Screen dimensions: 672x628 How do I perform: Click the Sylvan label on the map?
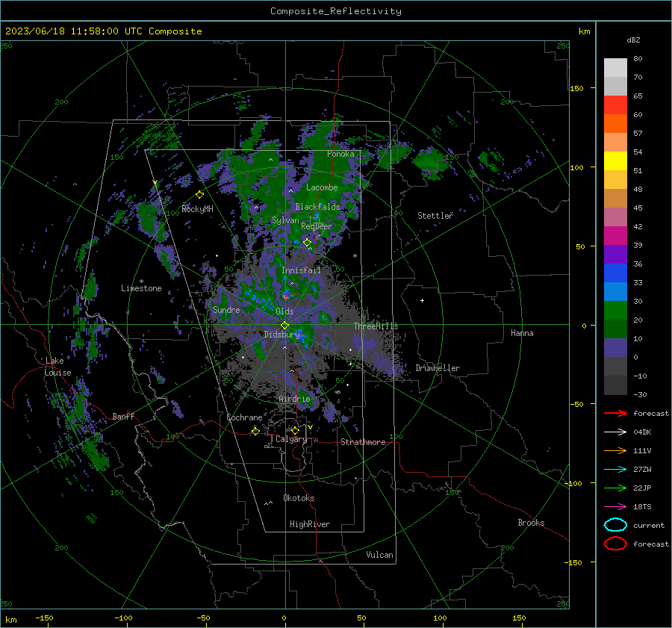click(285, 220)
